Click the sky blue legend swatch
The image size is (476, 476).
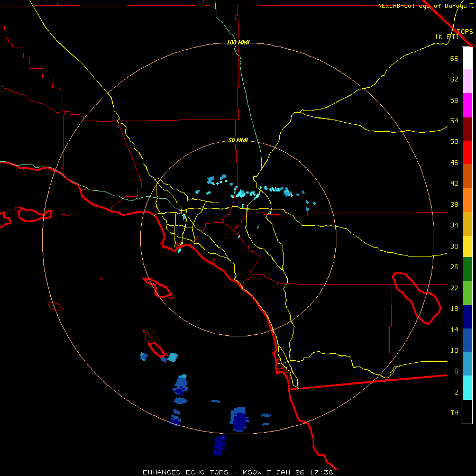pos(467,364)
